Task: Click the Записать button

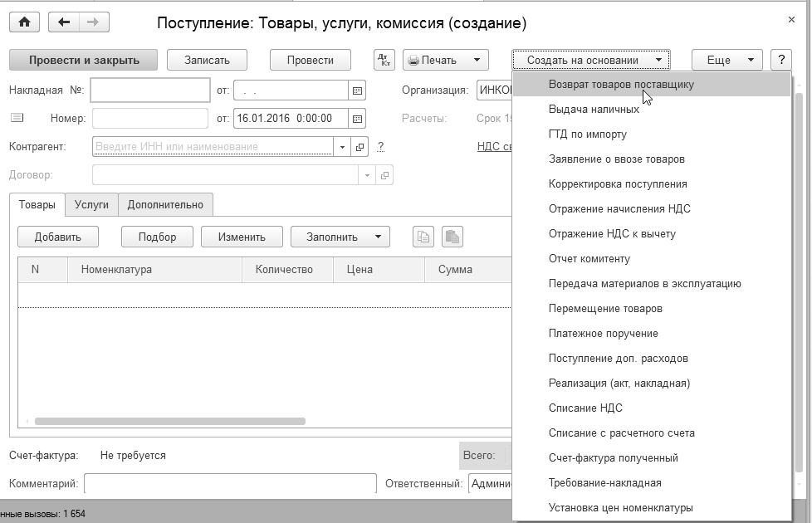Action: pos(207,60)
